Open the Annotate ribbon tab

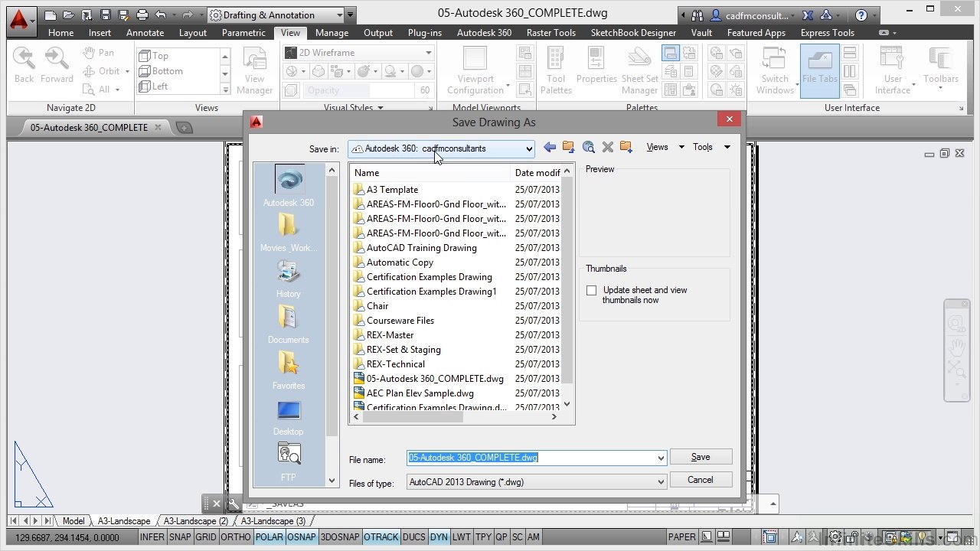tap(145, 33)
